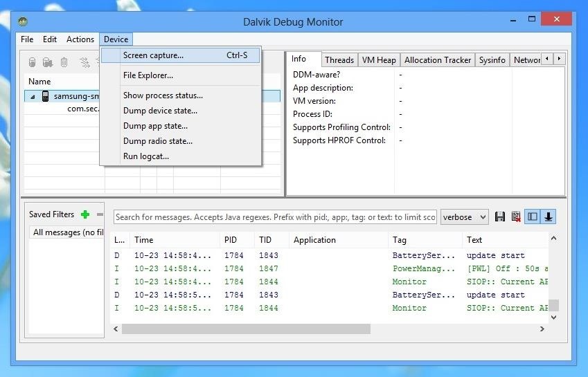Click the Process ID: label
588x377 pixels.
tap(312, 114)
